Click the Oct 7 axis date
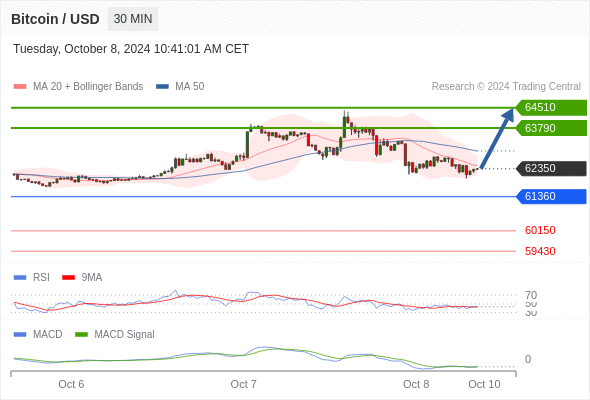Viewport: 590px width, 400px height. (x=243, y=384)
